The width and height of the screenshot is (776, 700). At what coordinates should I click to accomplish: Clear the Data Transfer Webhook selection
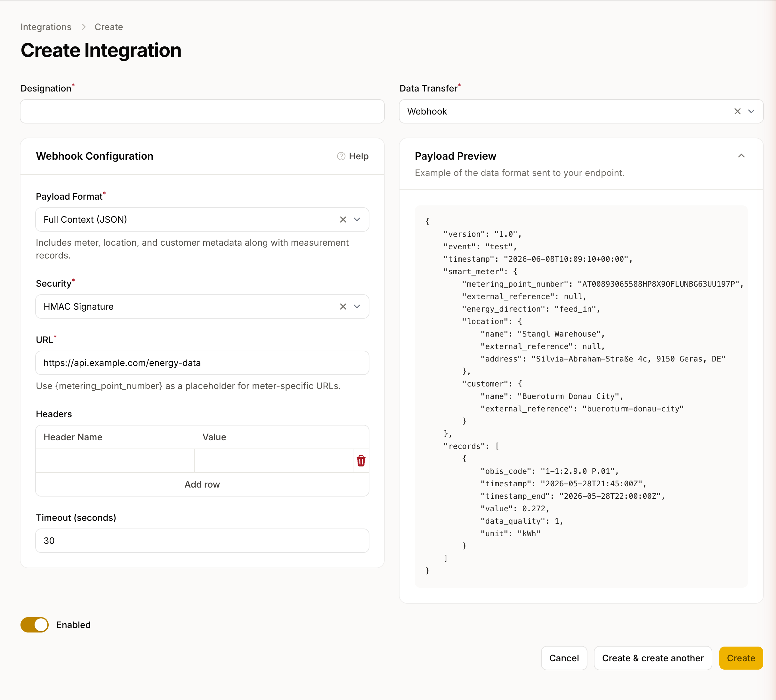point(737,112)
